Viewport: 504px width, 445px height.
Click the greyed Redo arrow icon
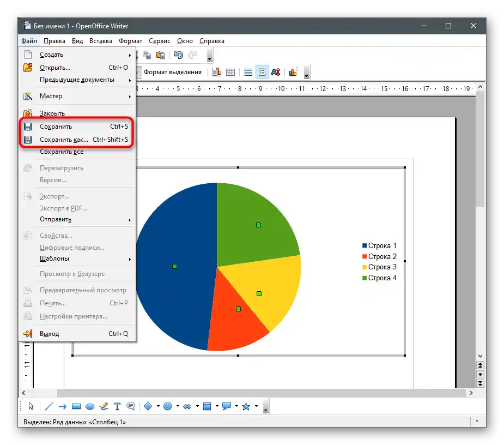point(192,55)
